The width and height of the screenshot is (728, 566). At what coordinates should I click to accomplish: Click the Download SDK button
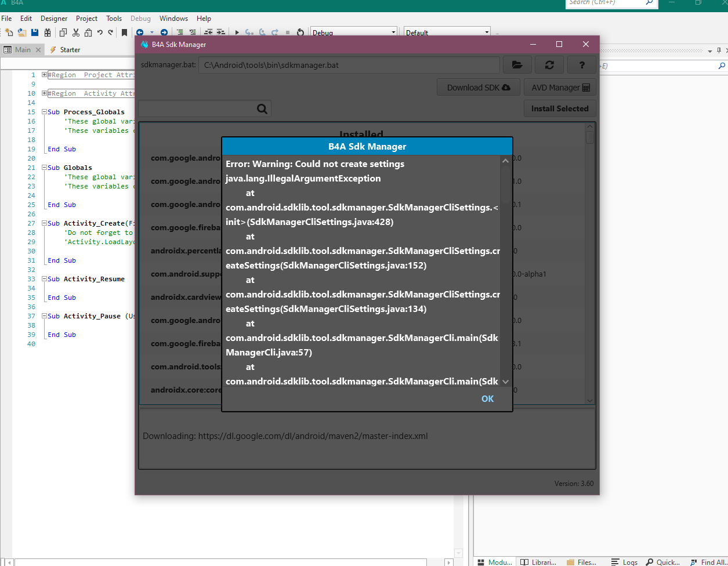[479, 88]
